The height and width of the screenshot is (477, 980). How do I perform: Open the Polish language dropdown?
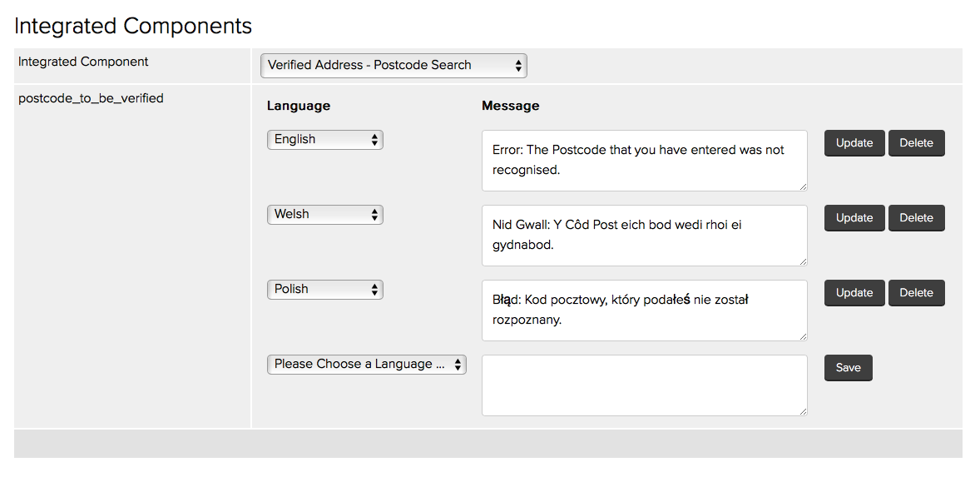(324, 289)
